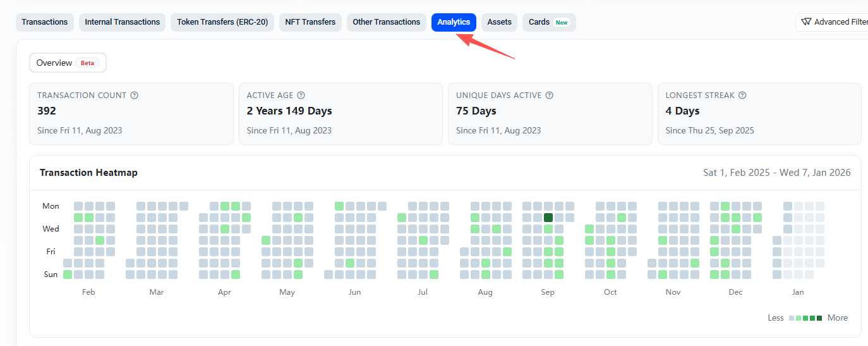Open the Cards tab marked New

coord(548,22)
